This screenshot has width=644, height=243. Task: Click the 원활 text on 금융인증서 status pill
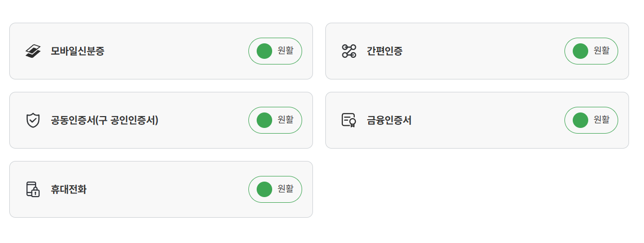602,120
